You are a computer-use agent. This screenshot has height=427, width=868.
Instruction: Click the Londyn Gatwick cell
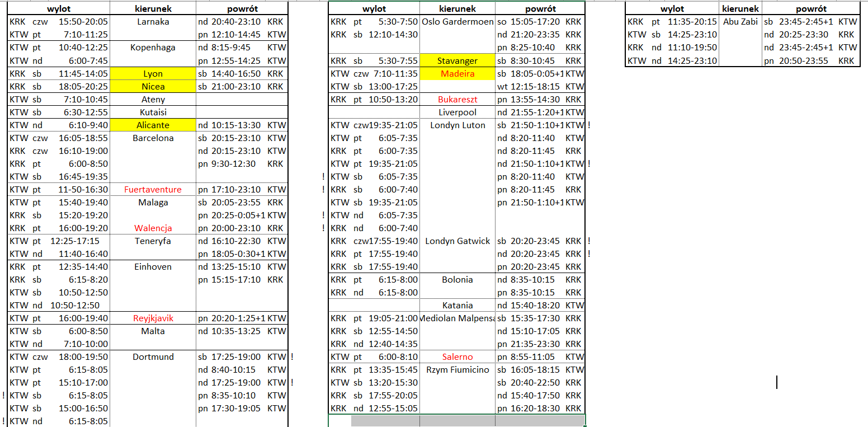[457, 241]
